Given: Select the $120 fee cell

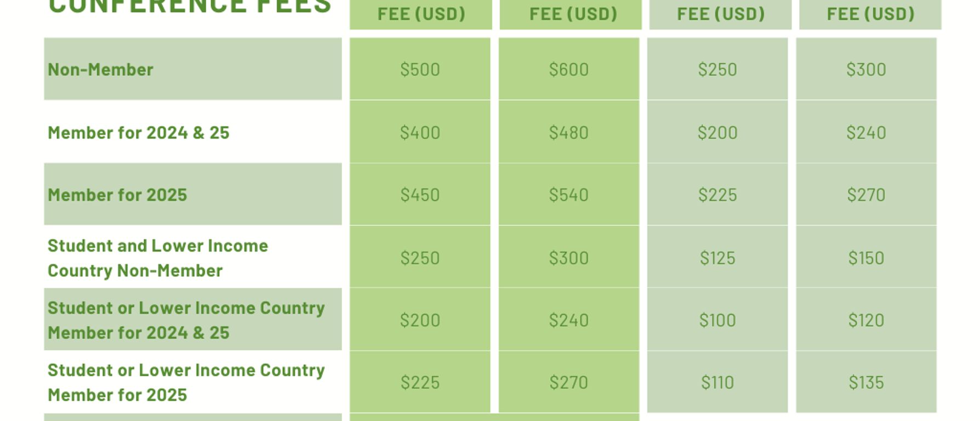Looking at the screenshot, I should 866,320.
